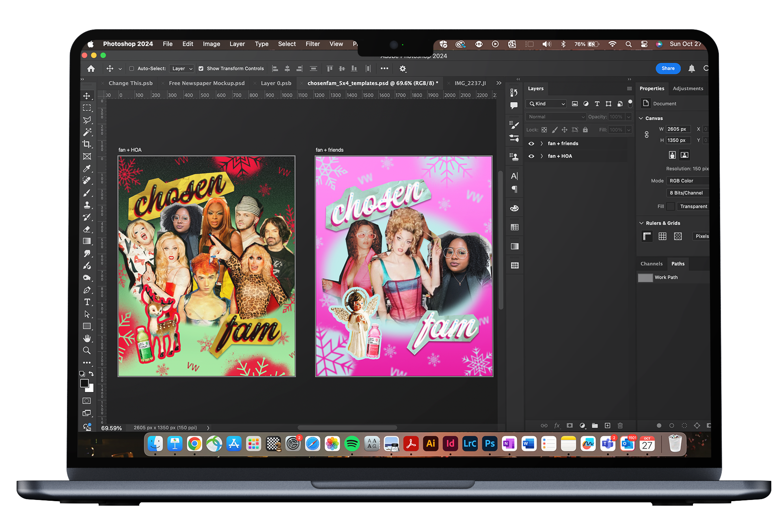Screen dimensions: 781x532
Task: Click the blue Share button
Action: tap(668, 69)
